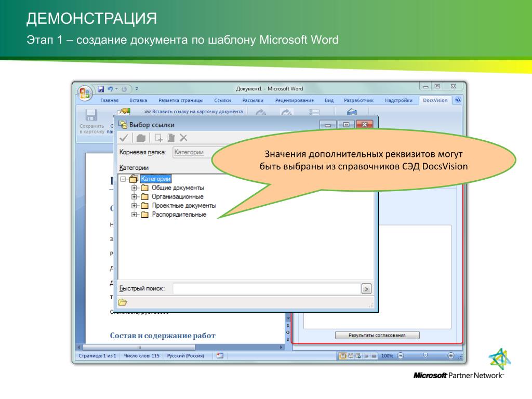Switch to Outline view
532x399 pixels.
click(x=366, y=356)
